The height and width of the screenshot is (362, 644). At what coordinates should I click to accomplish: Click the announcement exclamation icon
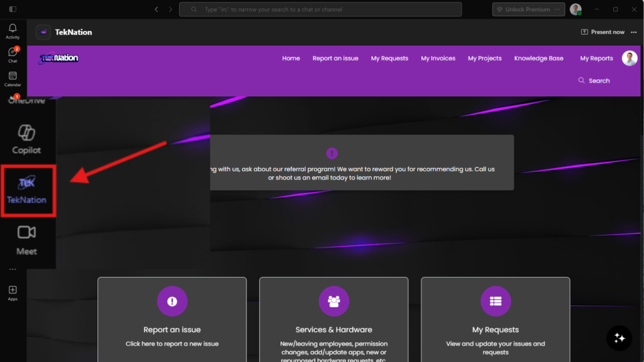tap(332, 154)
